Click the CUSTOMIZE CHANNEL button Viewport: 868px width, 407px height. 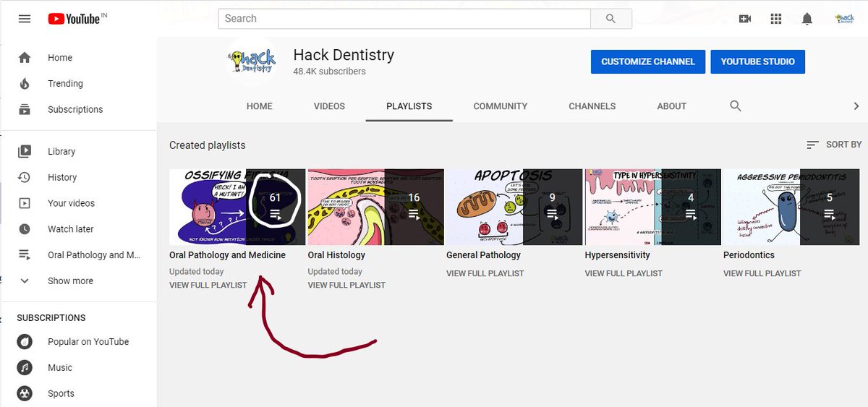(648, 61)
